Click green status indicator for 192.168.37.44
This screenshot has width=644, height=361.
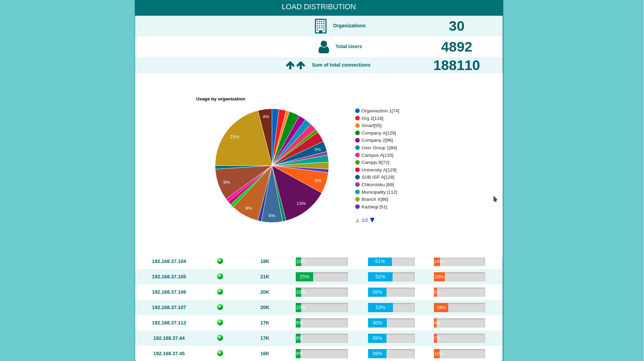(x=220, y=338)
